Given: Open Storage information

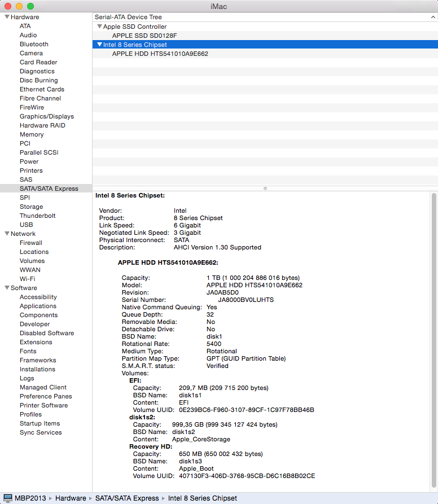Looking at the screenshot, I should click(31, 207).
